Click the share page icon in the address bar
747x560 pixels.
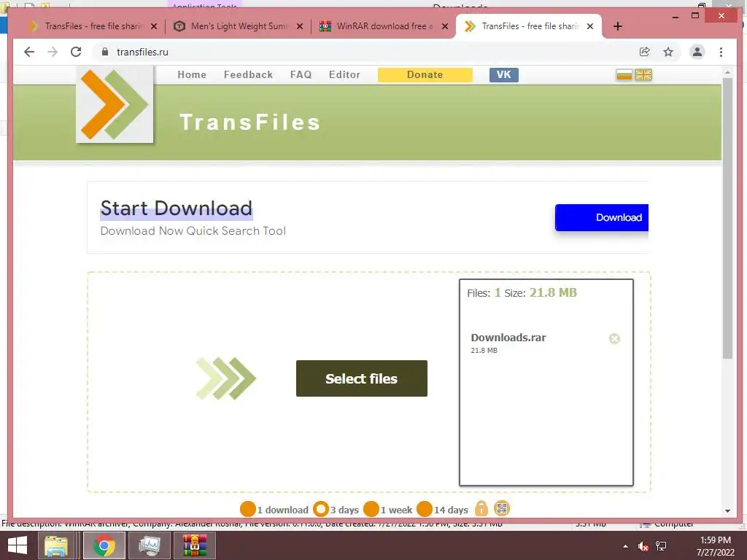(x=644, y=52)
